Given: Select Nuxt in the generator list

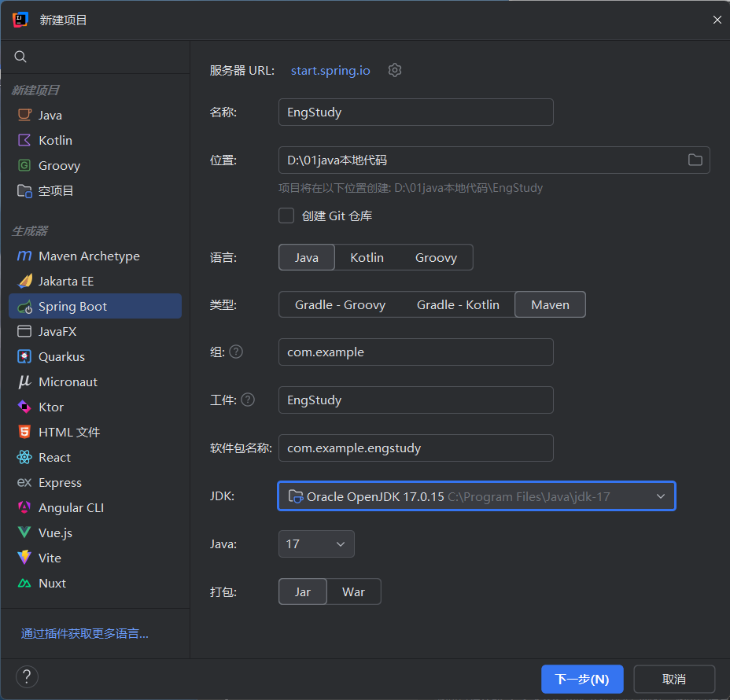Looking at the screenshot, I should click(x=95, y=583).
